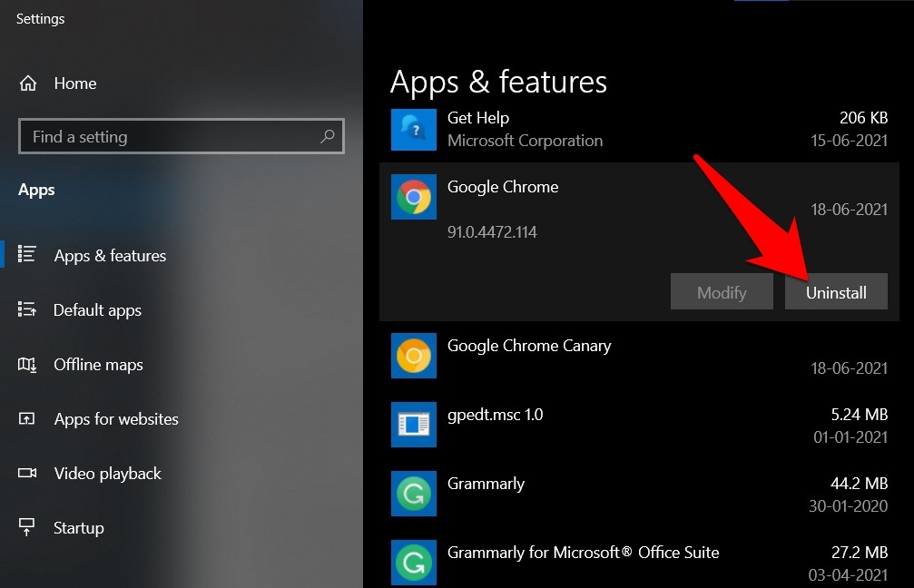This screenshot has height=588, width=914.
Task: Uninstall Google Chrome
Action: [836, 291]
